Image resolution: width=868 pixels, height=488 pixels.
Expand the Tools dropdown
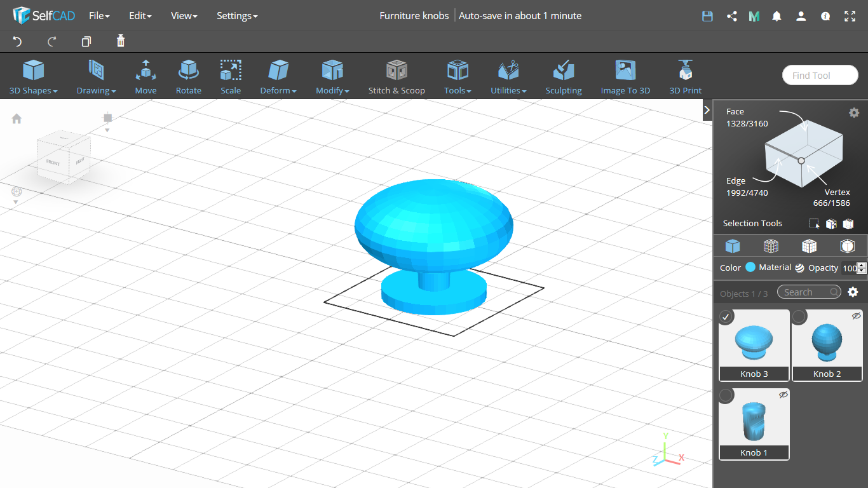tap(458, 77)
